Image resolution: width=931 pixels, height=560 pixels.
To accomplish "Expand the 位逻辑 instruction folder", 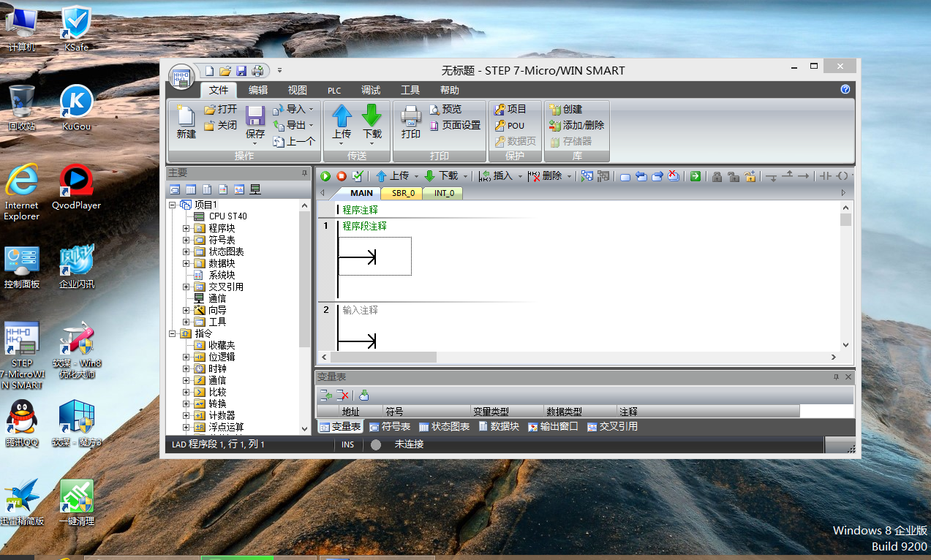I will click(186, 357).
